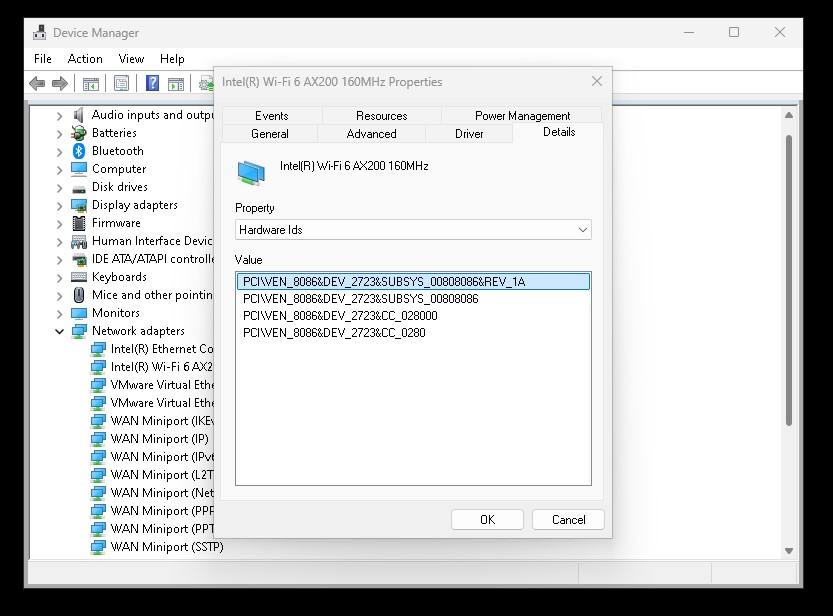The height and width of the screenshot is (616, 833).
Task: Click the device tree scroll up arrow
Action: coord(789,115)
